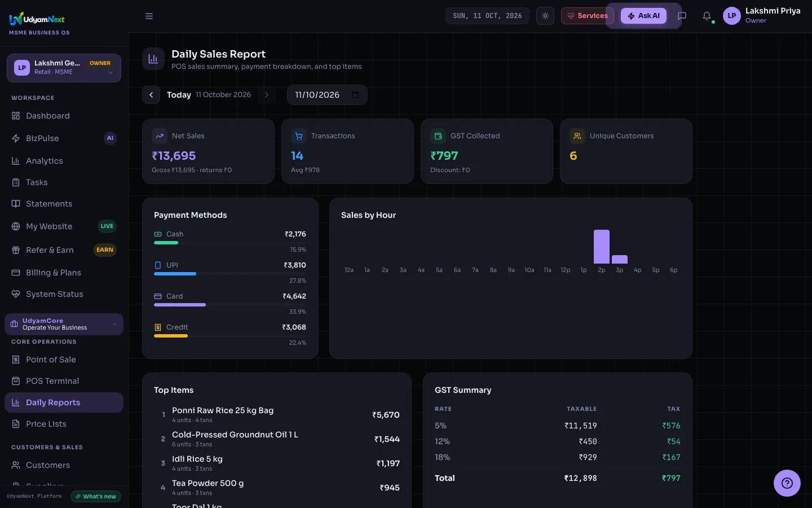Click the Transactions cart icon
This screenshot has width=812, height=508.
(299, 136)
